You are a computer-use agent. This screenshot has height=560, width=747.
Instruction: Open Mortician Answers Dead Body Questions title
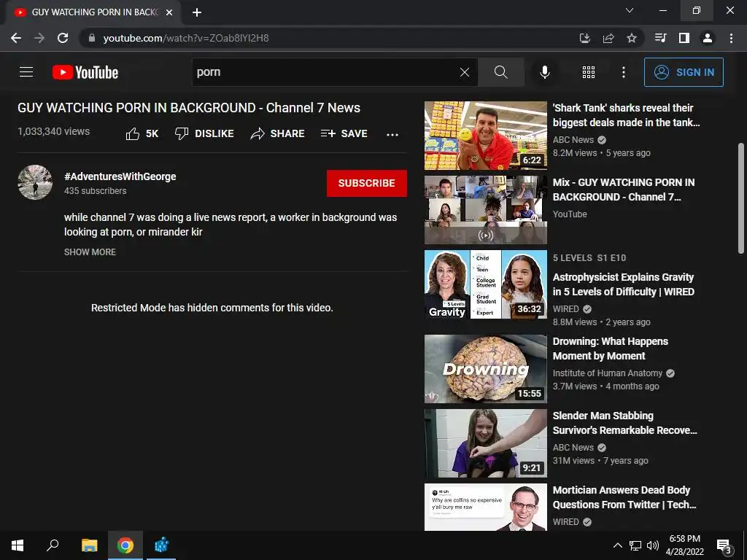[x=624, y=497]
